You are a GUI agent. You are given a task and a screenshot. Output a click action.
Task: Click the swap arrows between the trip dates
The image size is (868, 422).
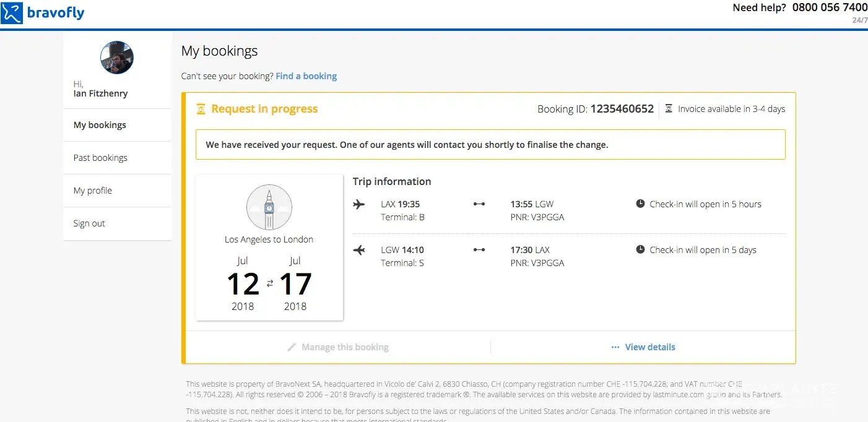(x=269, y=283)
